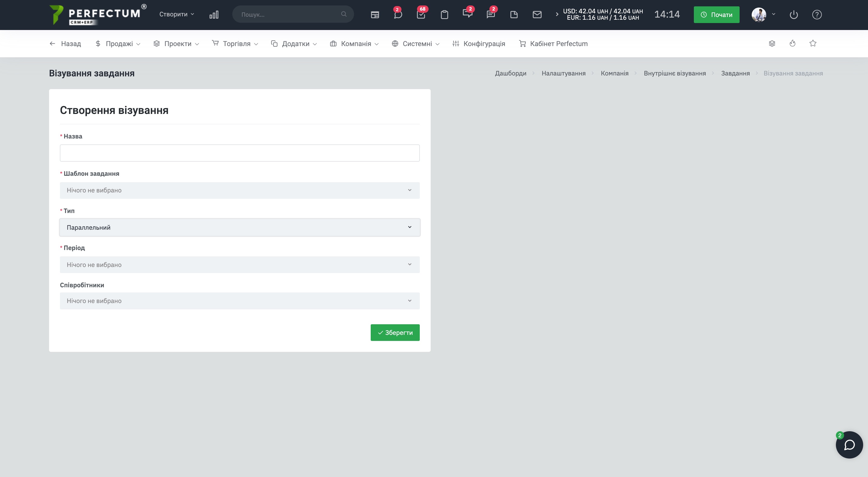Open the calendar icon in header
Viewport: 868px width, 477px height.
[375, 15]
